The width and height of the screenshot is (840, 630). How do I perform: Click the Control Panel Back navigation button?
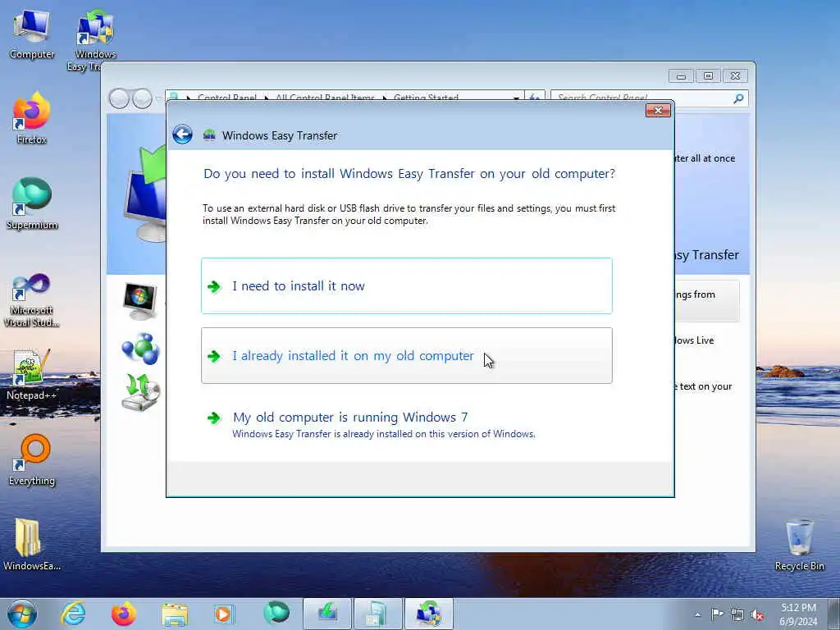click(119, 98)
